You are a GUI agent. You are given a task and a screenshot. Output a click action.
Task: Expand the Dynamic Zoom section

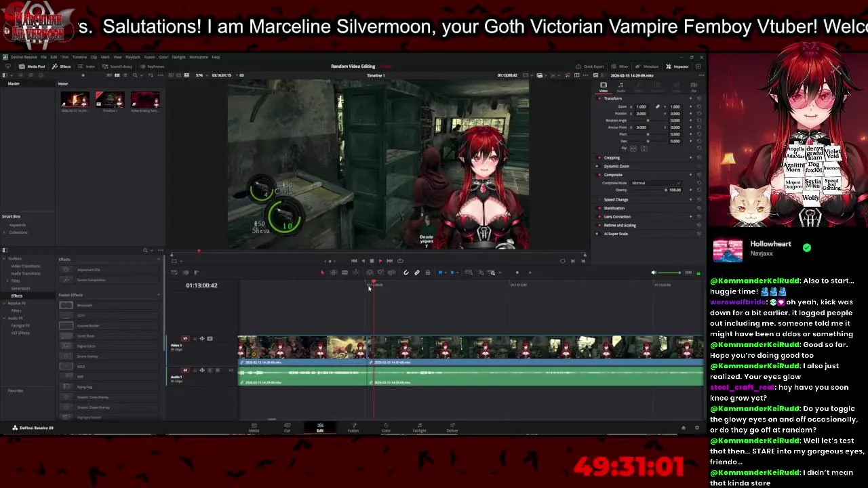click(616, 166)
